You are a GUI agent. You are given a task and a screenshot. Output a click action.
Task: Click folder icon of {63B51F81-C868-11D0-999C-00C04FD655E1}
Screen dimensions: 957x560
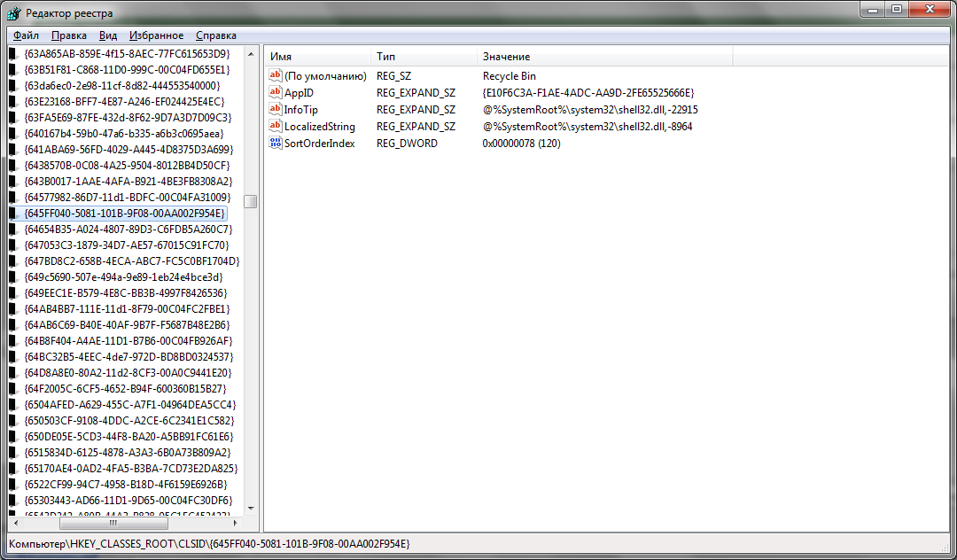click(12, 69)
